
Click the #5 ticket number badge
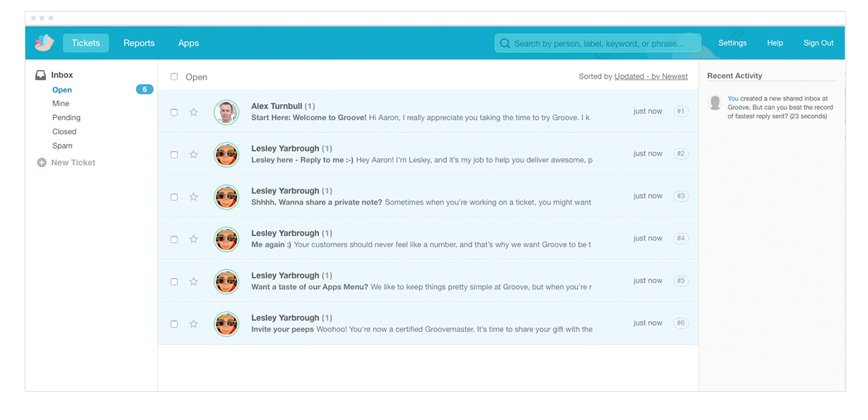point(681,280)
